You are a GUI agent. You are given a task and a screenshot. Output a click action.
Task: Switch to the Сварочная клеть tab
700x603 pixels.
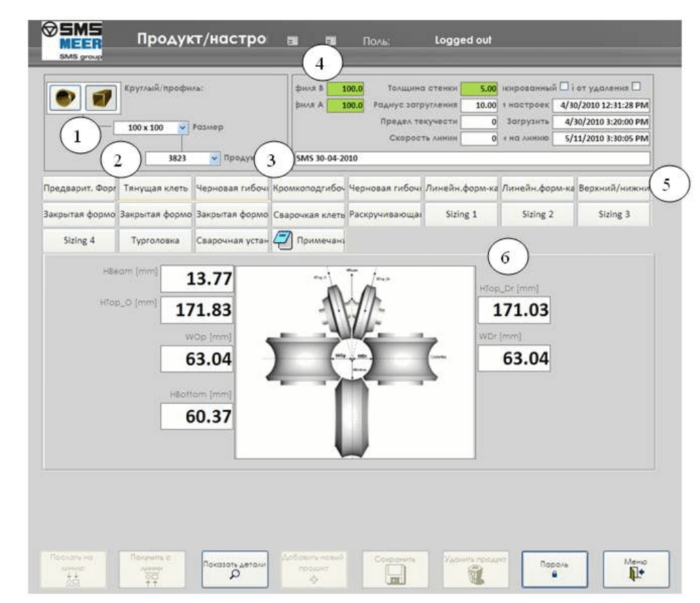(x=308, y=214)
